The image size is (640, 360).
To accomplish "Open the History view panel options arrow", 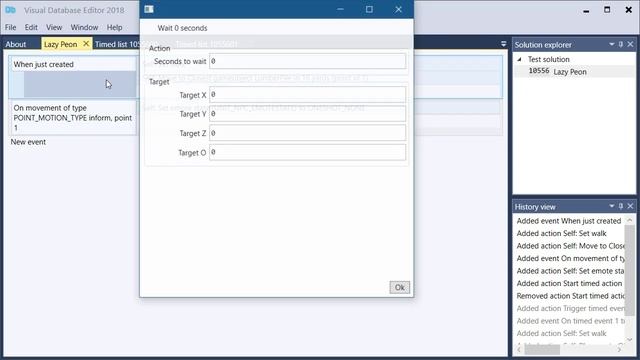I will 611,206.
